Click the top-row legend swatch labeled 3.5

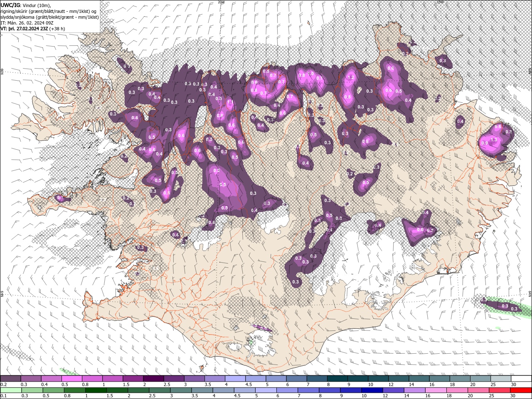pos(214,379)
